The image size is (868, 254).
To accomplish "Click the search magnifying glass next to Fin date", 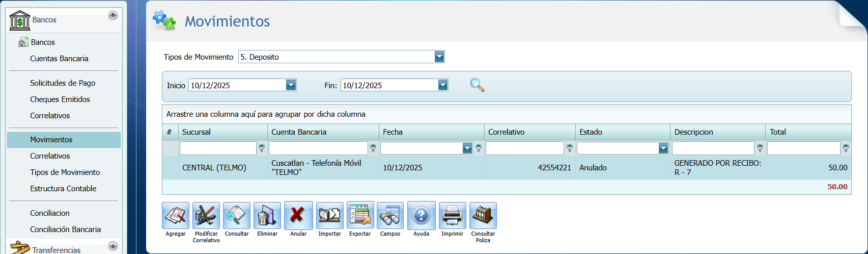I will tap(477, 85).
